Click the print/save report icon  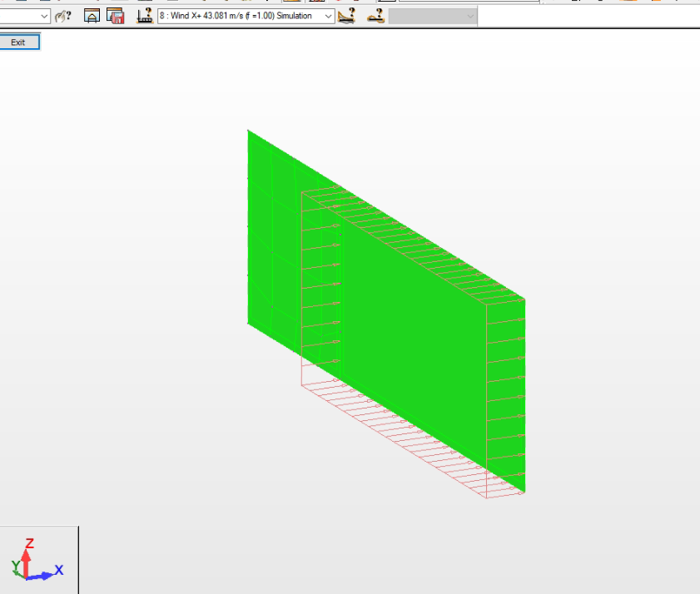[x=116, y=15]
